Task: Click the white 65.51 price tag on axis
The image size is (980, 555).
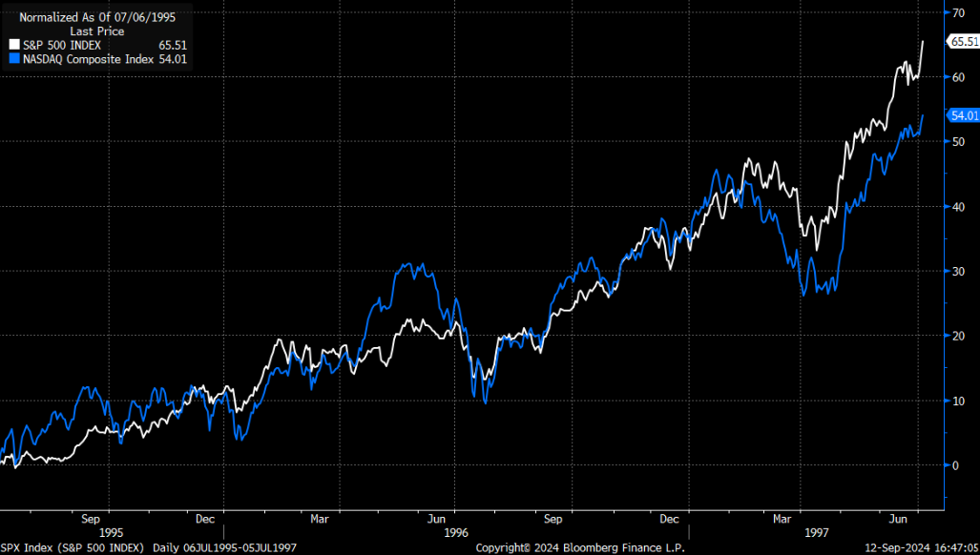Action: [x=964, y=42]
